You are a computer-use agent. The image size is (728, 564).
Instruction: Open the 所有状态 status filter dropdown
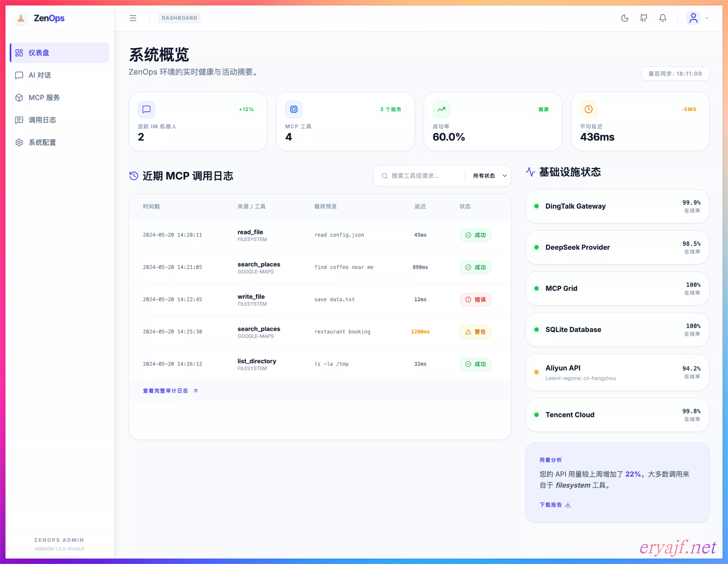click(x=488, y=176)
